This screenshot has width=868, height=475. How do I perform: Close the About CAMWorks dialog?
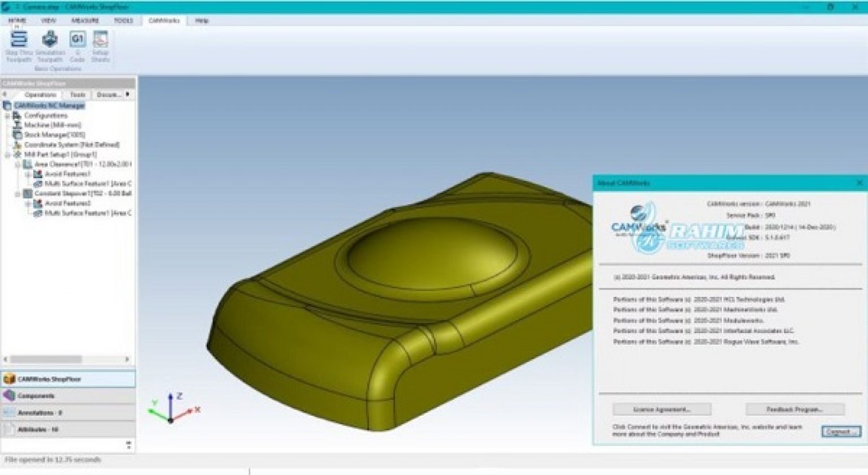coord(860,183)
